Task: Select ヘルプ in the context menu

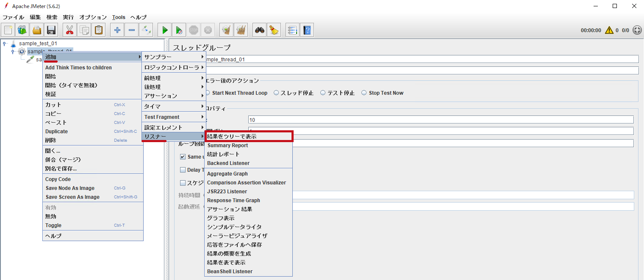Action: pyautogui.click(x=93, y=236)
